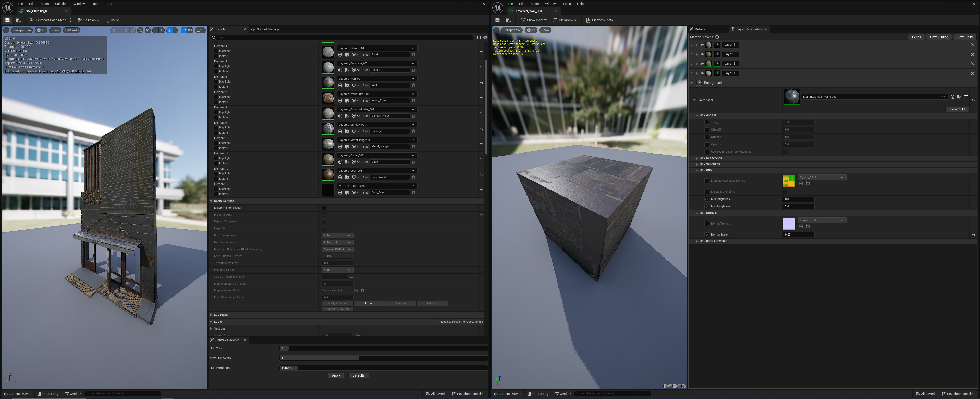The width and height of the screenshot is (980, 399).
Task: Delete the Wall material slot
Action: point(413,85)
